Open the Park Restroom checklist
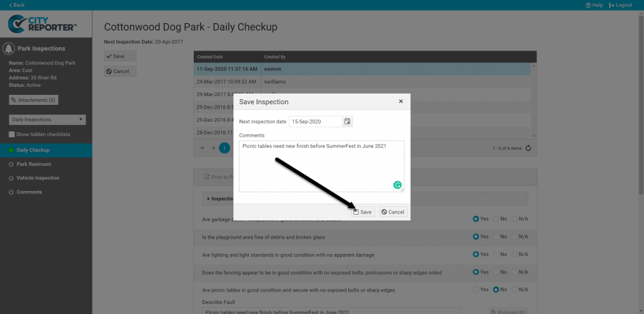Screen dimensions: 644x314 34,164
